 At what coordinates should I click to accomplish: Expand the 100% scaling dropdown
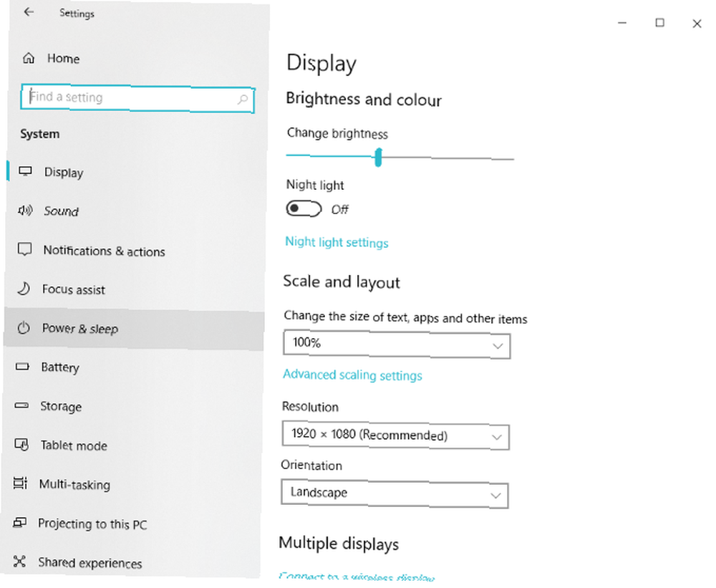point(397,344)
